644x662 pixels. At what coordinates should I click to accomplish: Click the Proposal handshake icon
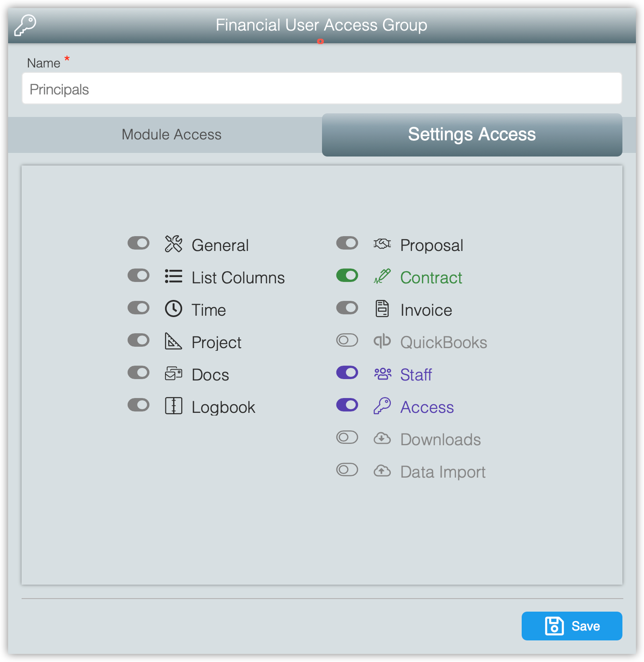pos(382,244)
